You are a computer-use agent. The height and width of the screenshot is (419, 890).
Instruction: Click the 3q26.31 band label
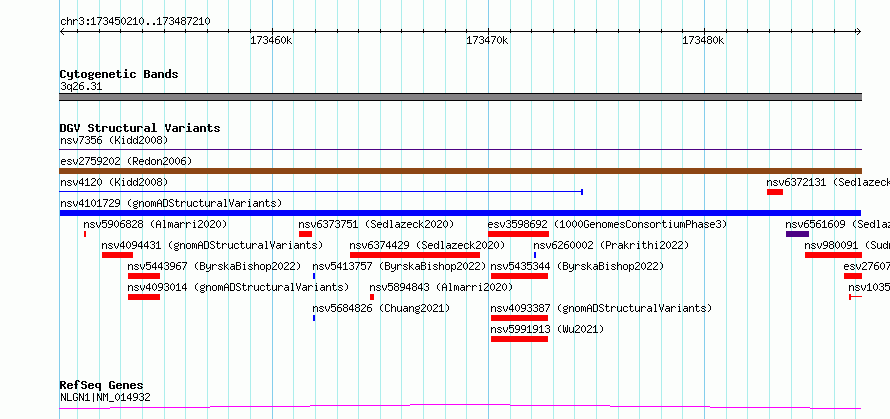(81, 87)
